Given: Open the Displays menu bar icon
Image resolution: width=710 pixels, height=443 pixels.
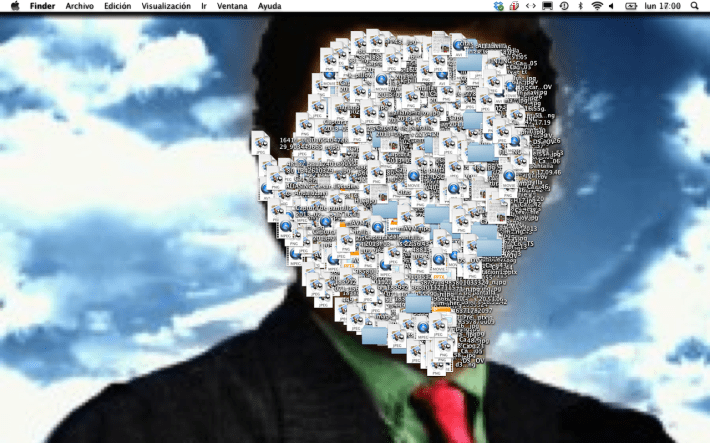Looking at the screenshot, I should pos(548,6).
